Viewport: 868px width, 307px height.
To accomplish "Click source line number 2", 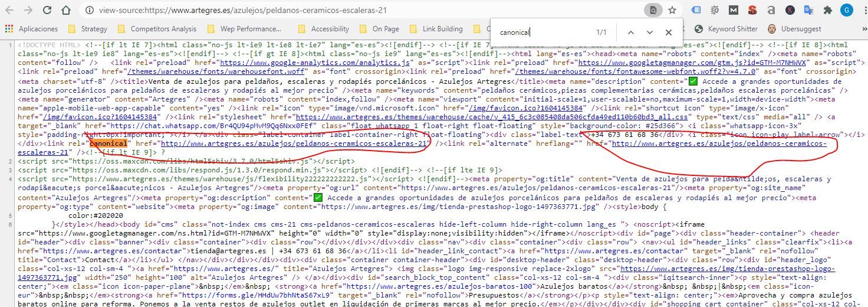I will coord(11,161).
